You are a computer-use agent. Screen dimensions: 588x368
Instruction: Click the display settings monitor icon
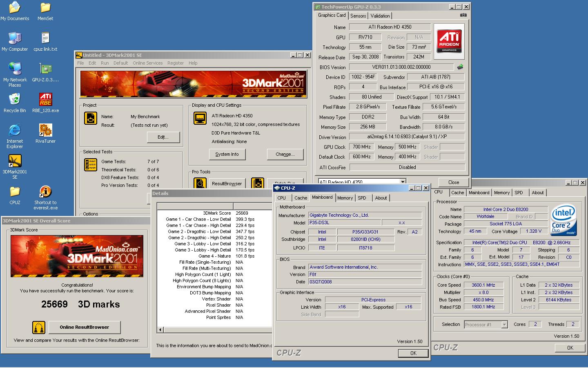coord(200,118)
